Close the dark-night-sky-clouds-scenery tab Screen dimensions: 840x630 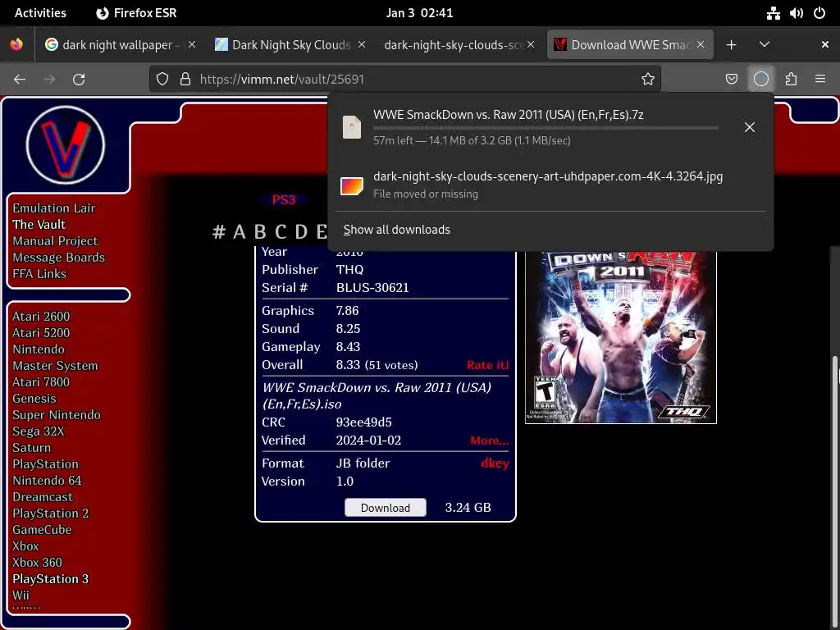click(531, 44)
